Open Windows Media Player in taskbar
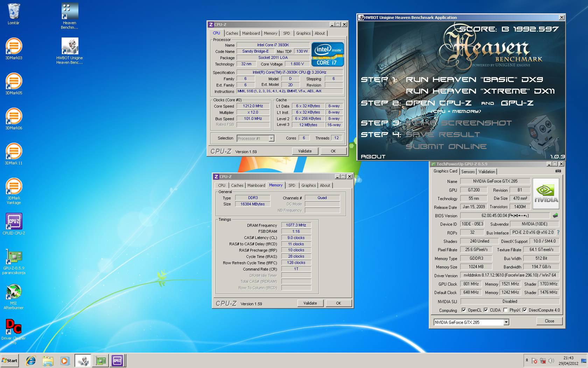 (x=65, y=361)
